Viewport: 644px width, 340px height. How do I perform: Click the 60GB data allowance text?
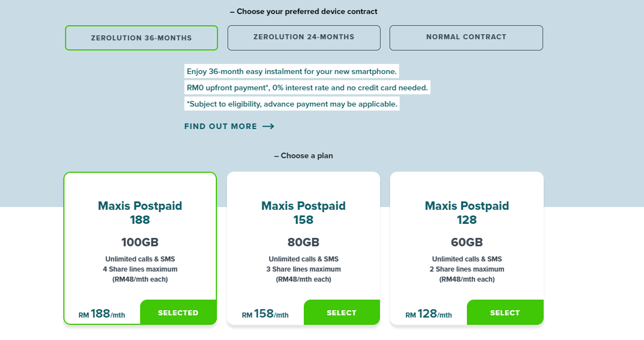click(x=467, y=242)
